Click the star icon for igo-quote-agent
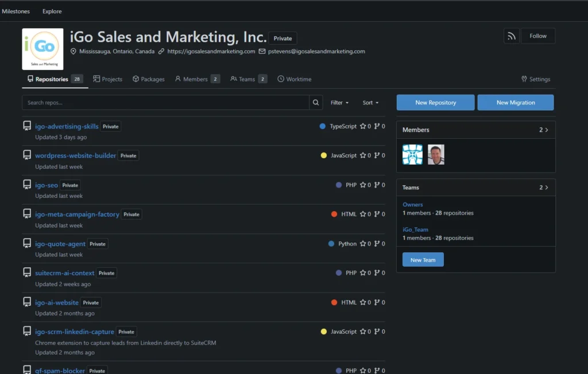 (363, 244)
